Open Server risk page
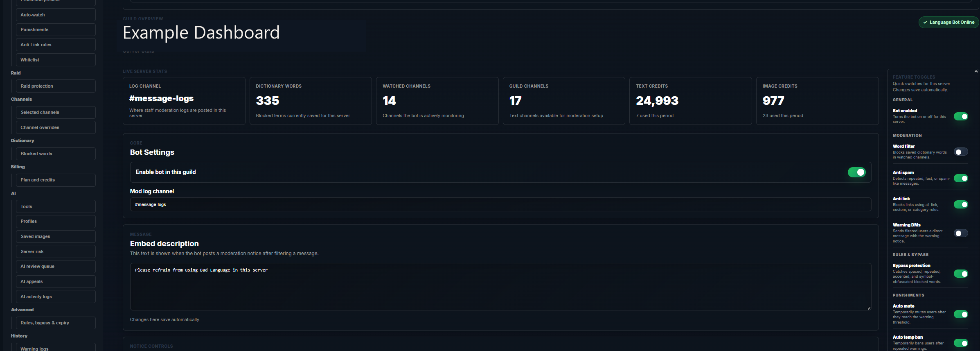The height and width of the screenshot is (351, 980). (x=56, y=251)
